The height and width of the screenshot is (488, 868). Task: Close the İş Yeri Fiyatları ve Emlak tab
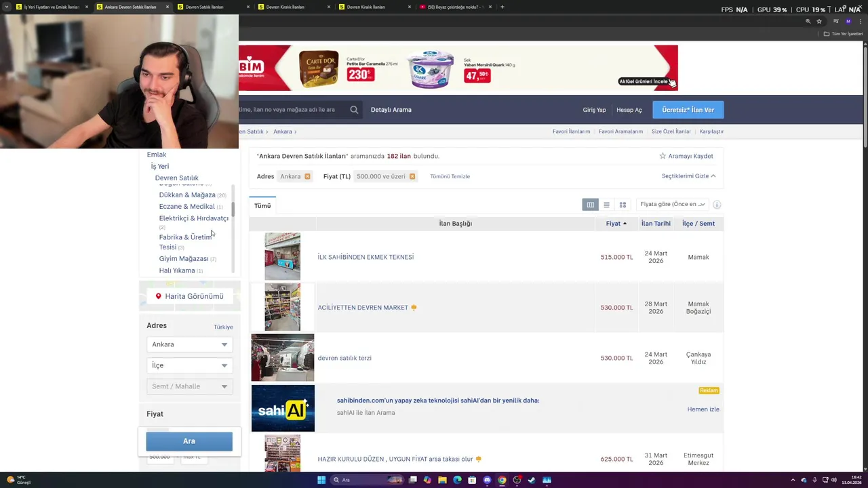pos(86,7)
